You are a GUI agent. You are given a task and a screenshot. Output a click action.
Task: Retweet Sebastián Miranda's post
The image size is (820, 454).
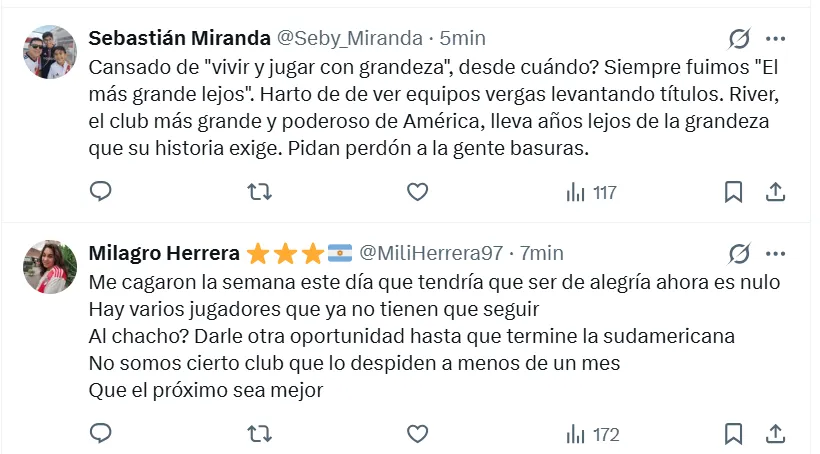[259, 192]
